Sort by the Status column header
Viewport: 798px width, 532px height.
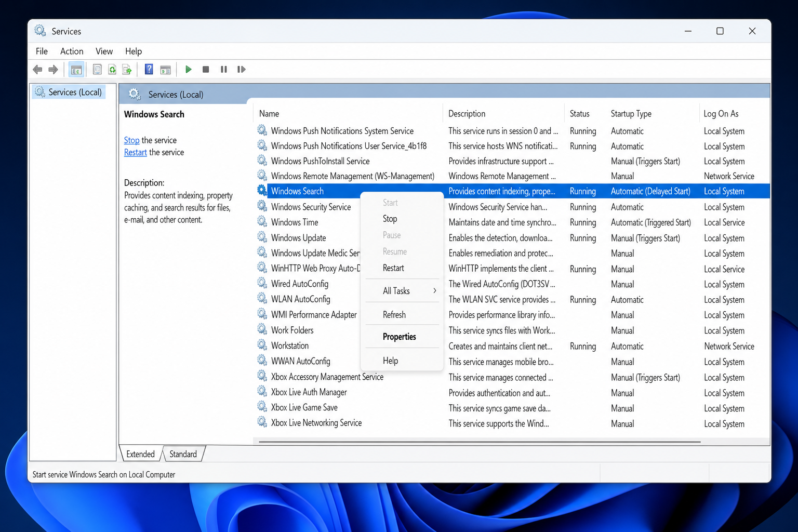point(585,113)
